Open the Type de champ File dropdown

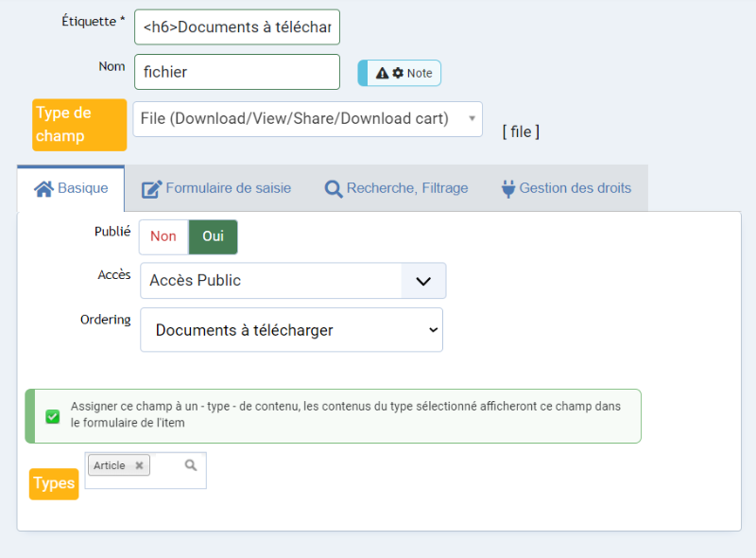(x=308, y=119)
